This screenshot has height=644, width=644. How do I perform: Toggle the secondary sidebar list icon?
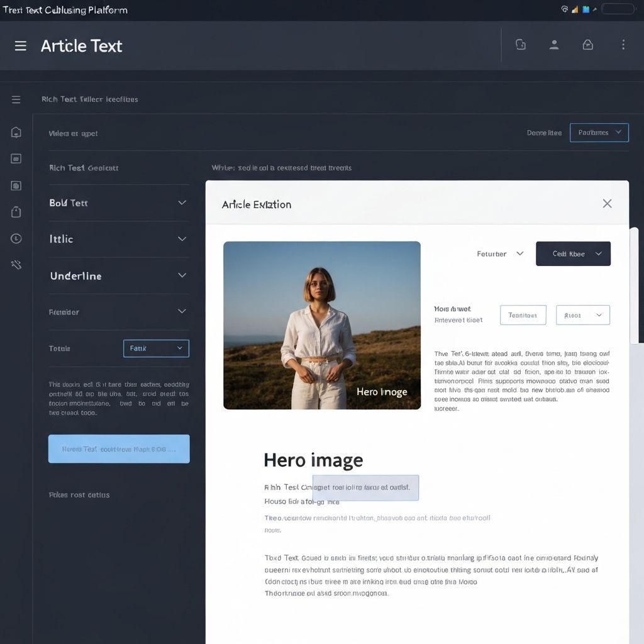(16, 99)
